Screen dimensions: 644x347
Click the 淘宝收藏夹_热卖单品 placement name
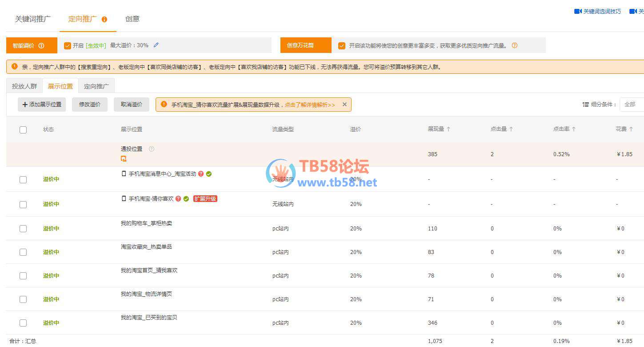tap(146, 246)
